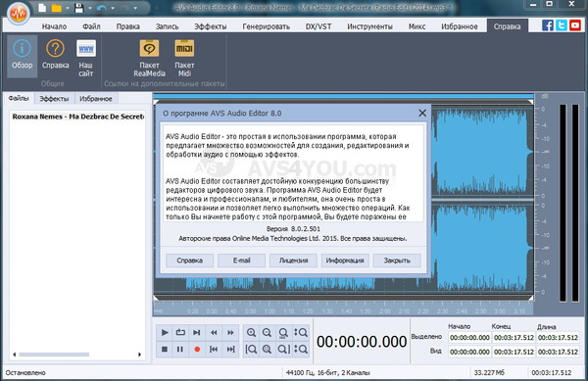Save with the floppy disk icon
Viewport: 588px width, 381px height.
click(x=78, y=8)
